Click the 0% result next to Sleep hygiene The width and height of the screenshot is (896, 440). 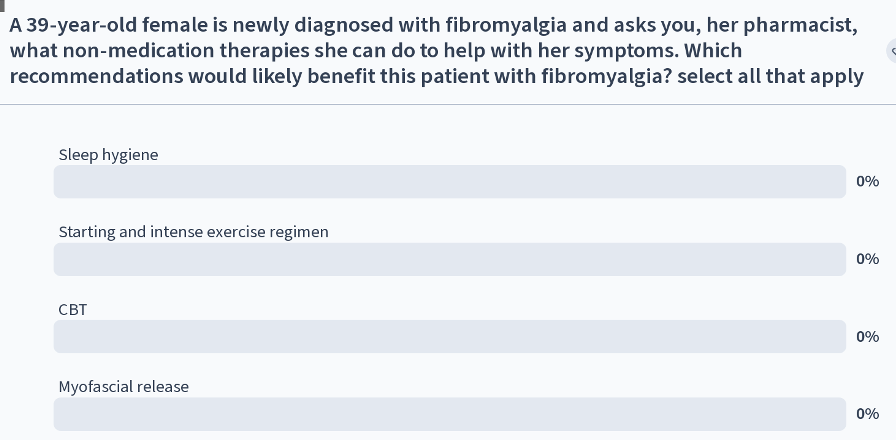pyautogui.click(x=867, y=182)
